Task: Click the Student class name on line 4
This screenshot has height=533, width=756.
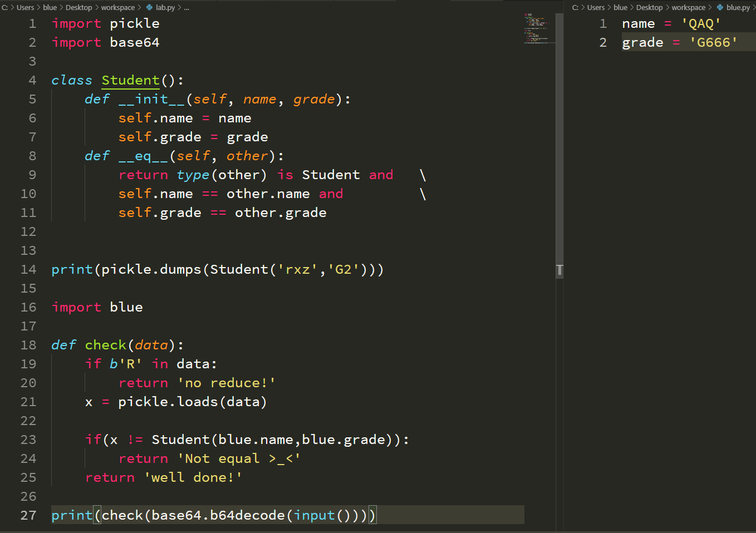Action: 131,80
